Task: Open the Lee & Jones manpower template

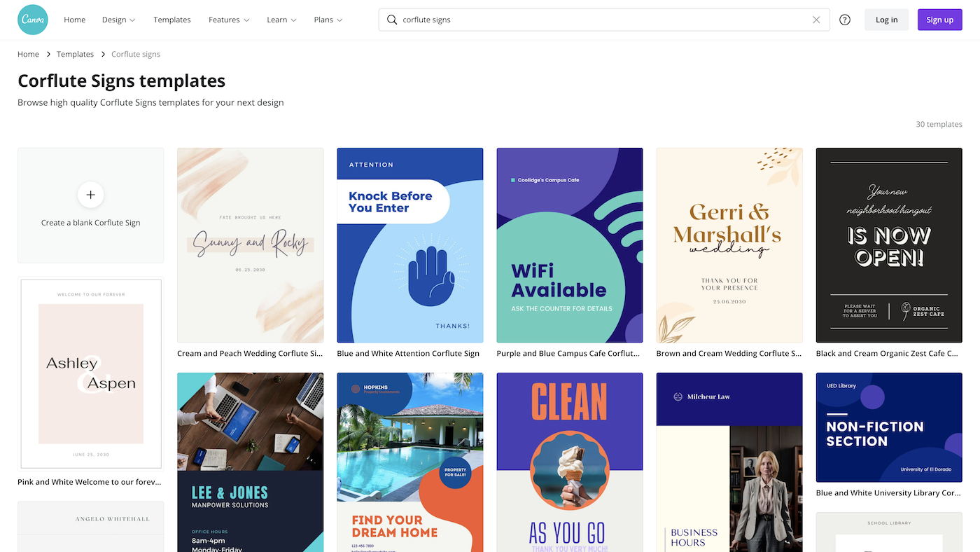Action: [251, 462]
